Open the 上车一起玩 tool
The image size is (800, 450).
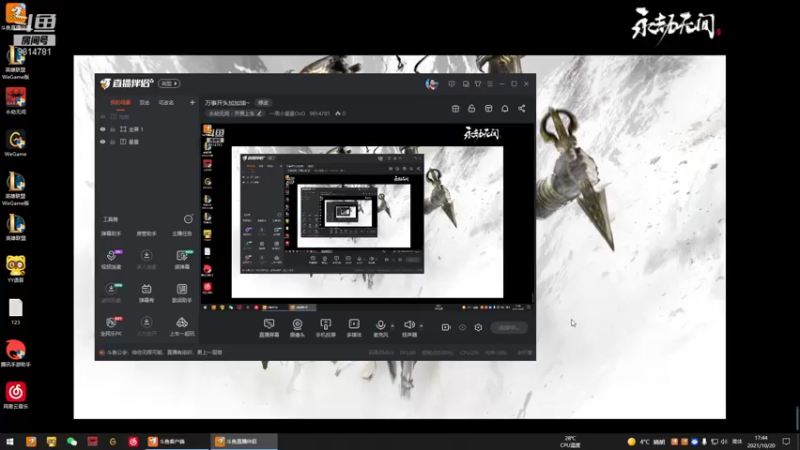pos(182,327)
